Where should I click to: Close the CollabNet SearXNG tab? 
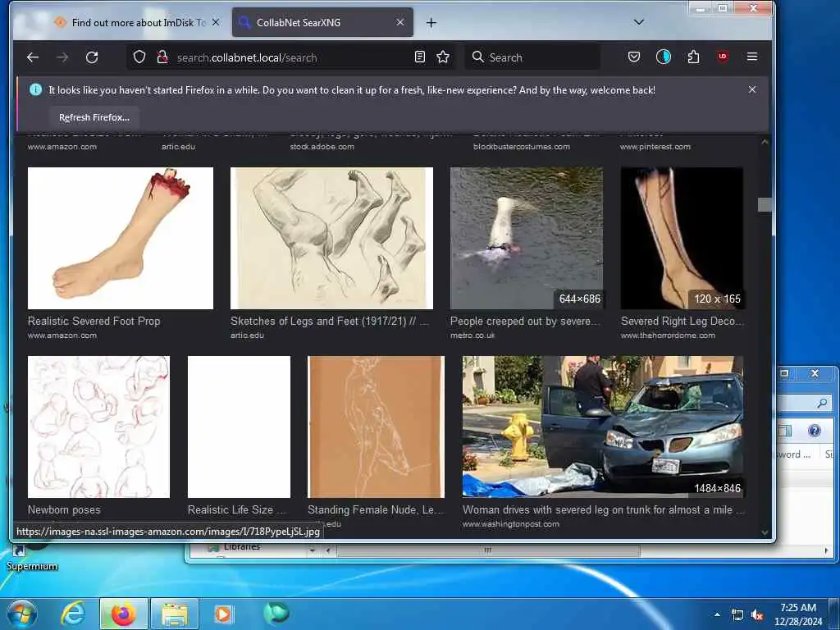pos(400,22)
